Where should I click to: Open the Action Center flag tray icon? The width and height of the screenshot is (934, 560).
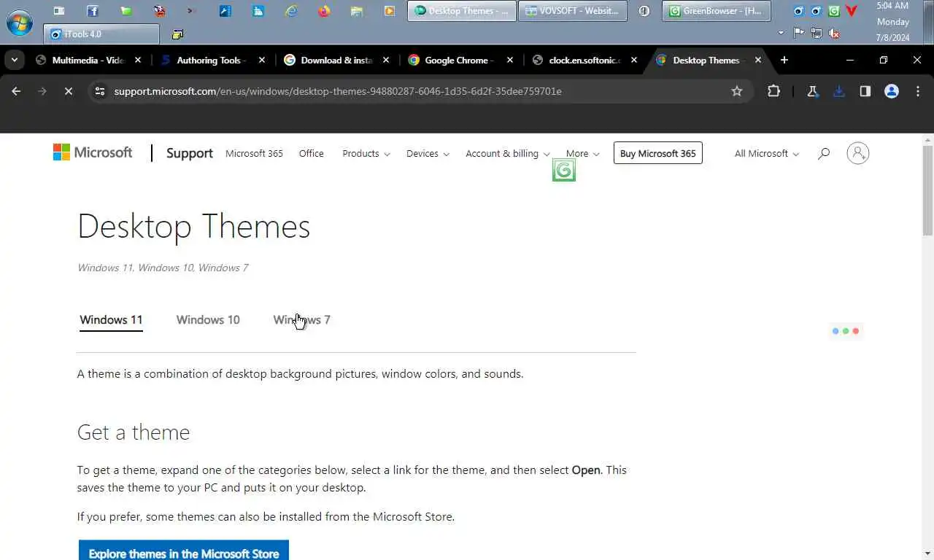(798, 33)
